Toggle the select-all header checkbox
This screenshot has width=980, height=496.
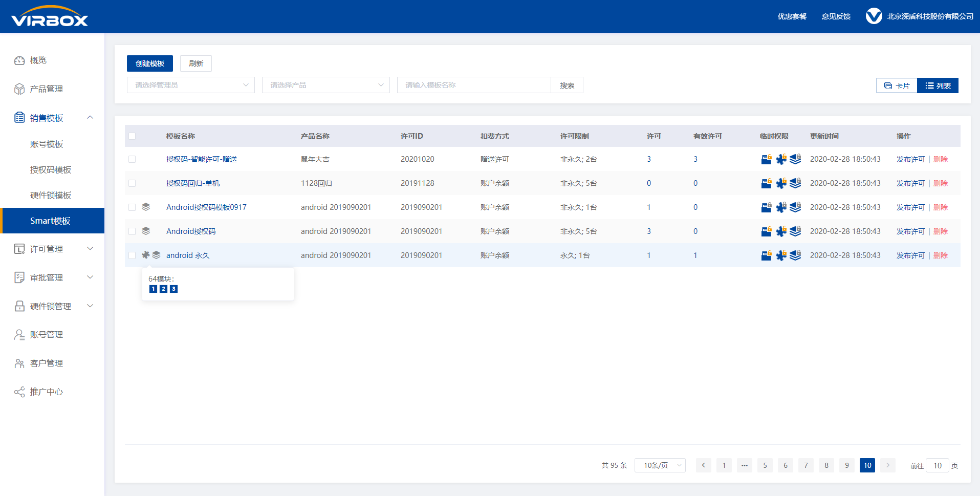(132, 136)
